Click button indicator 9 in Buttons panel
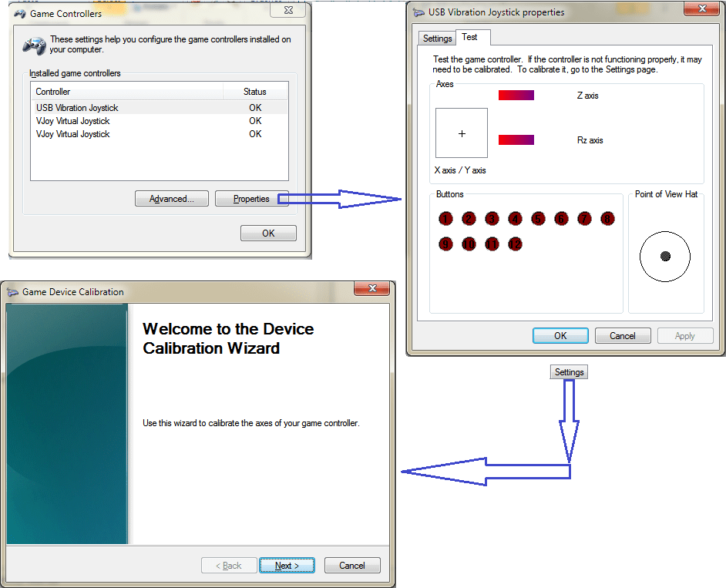The width and height of the screenshot is (726, 588). tap(445, 244)
